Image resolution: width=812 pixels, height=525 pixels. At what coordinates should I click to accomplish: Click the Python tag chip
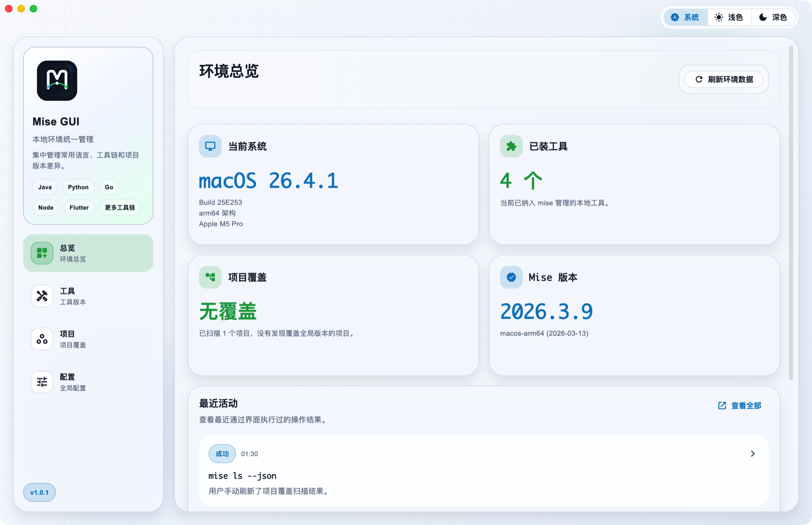78,187
